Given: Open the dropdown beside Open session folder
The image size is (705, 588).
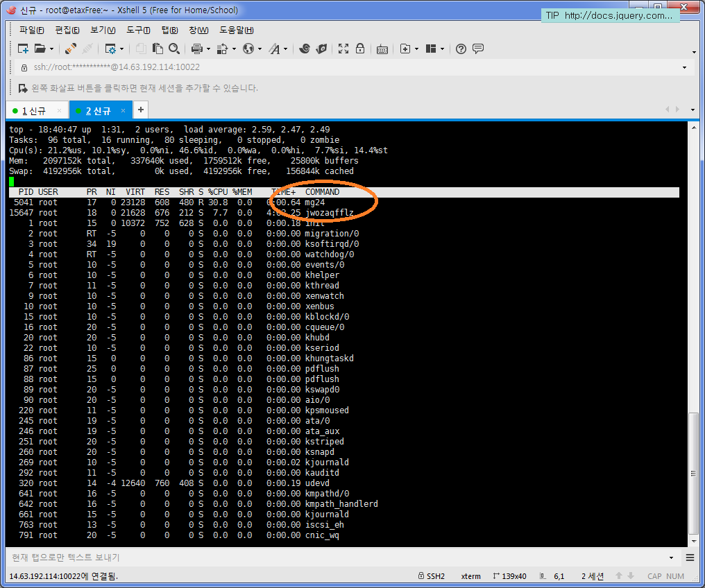Looking at the screenshot, I should point(52,49).
